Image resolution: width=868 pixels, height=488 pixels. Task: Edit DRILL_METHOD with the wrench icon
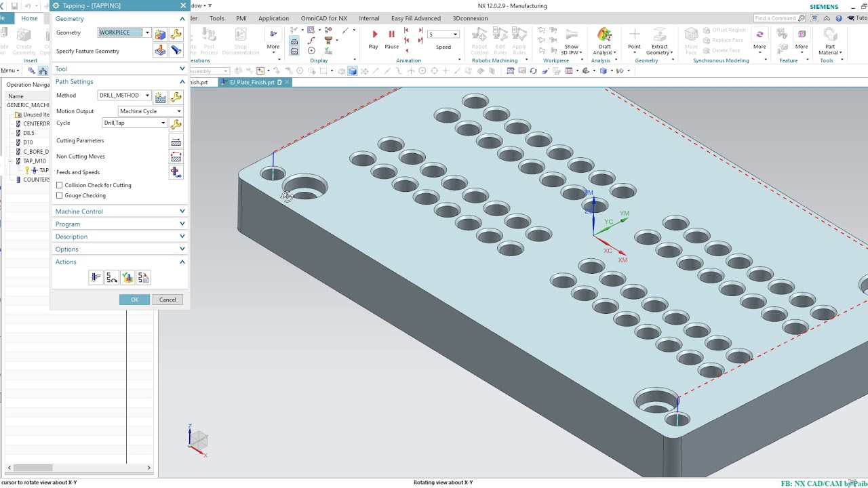click(x=176, y=97)
